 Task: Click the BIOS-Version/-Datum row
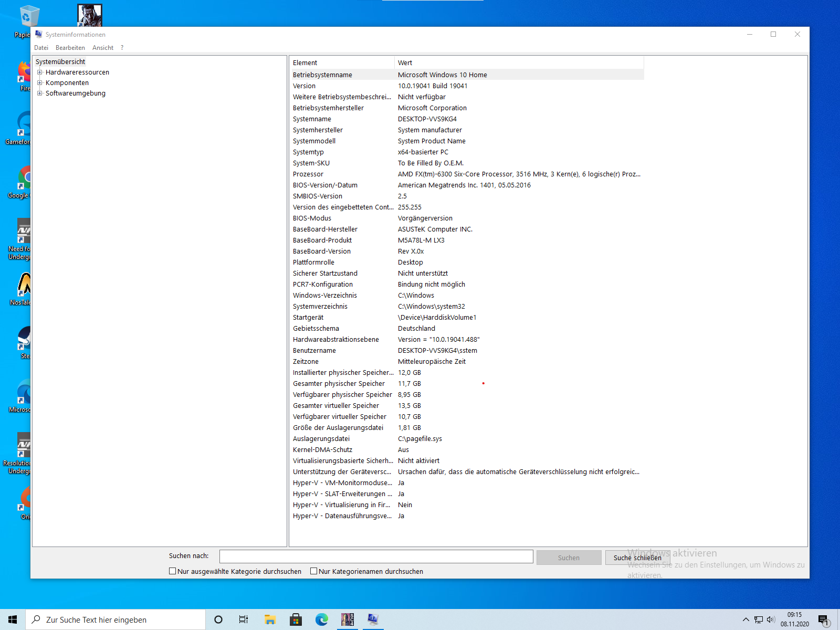467,185
